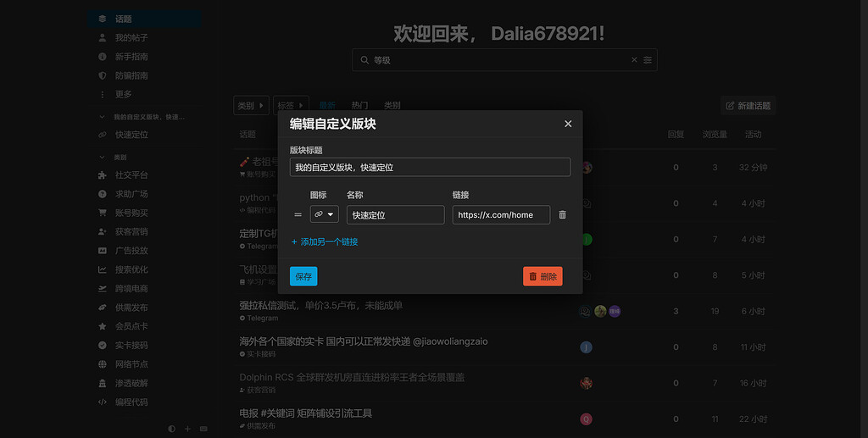This screenshot has height=438, width=868.
Task: Click 实卡接码 category under 海外 topic
Action: [x=258, y=354]
